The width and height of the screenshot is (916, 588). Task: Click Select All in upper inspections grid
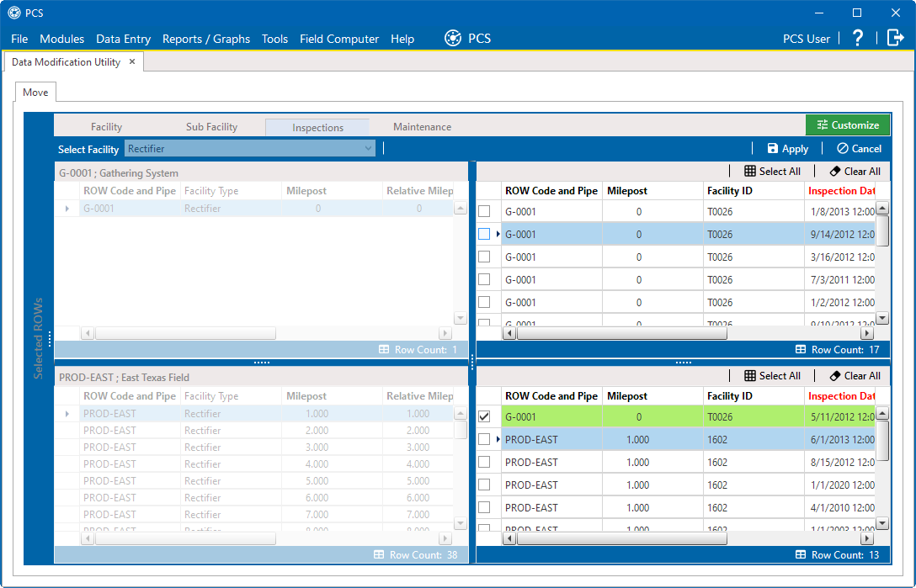click(772, 171)
